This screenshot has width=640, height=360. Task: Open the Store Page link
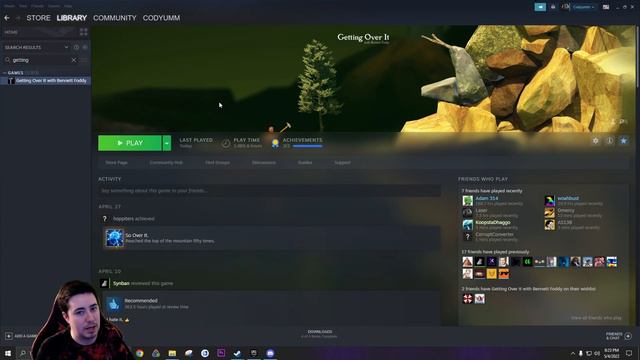[x=116, y=162]
